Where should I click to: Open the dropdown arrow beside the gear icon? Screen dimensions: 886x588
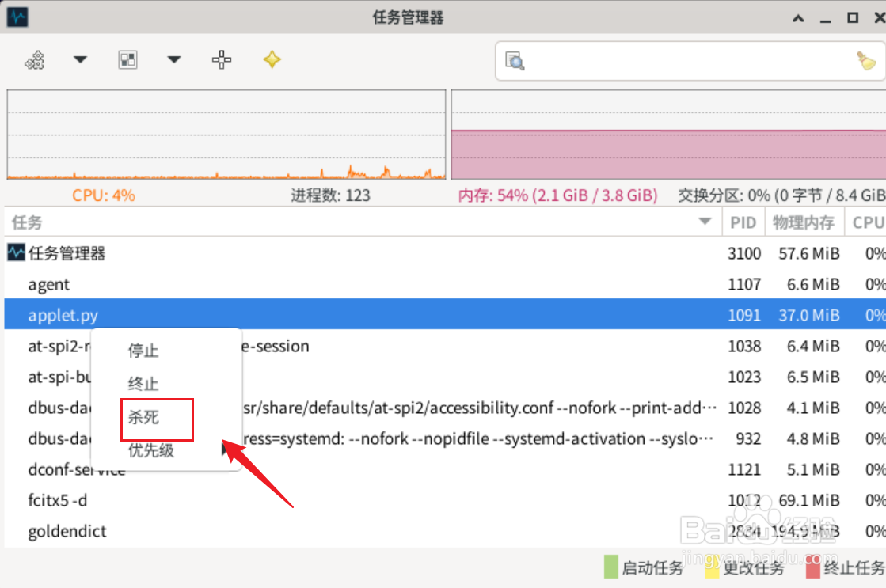[80, 59]
